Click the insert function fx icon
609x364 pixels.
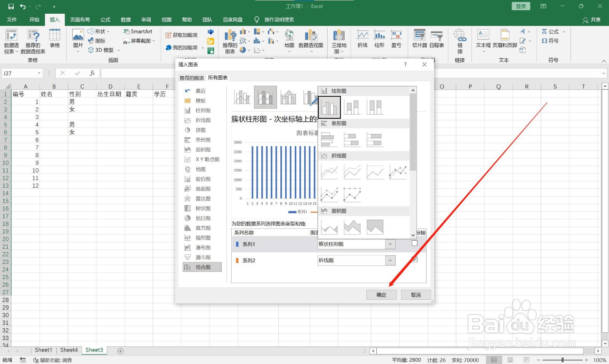click(x=92, y=73)
